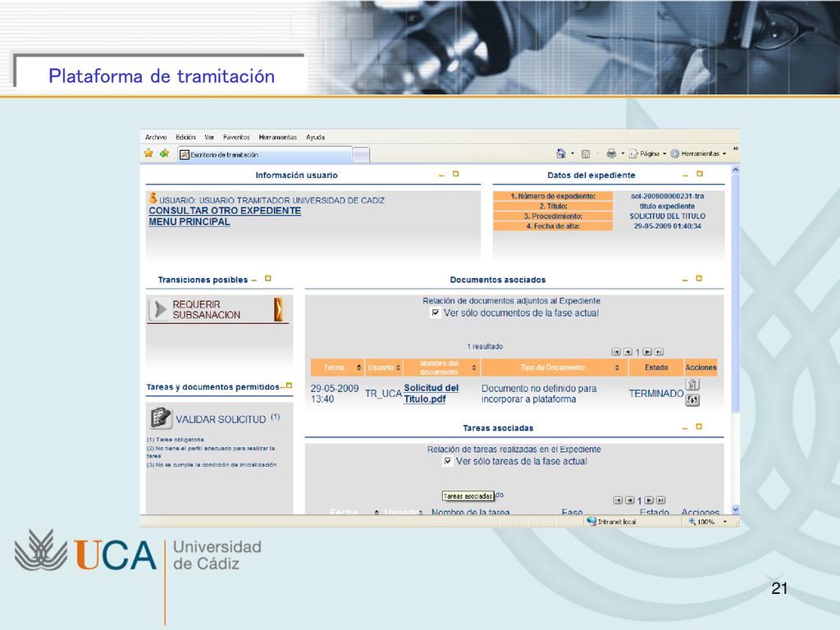Click the Estado column header in documents
Screen dimensions: 840x630
point(656,367)
